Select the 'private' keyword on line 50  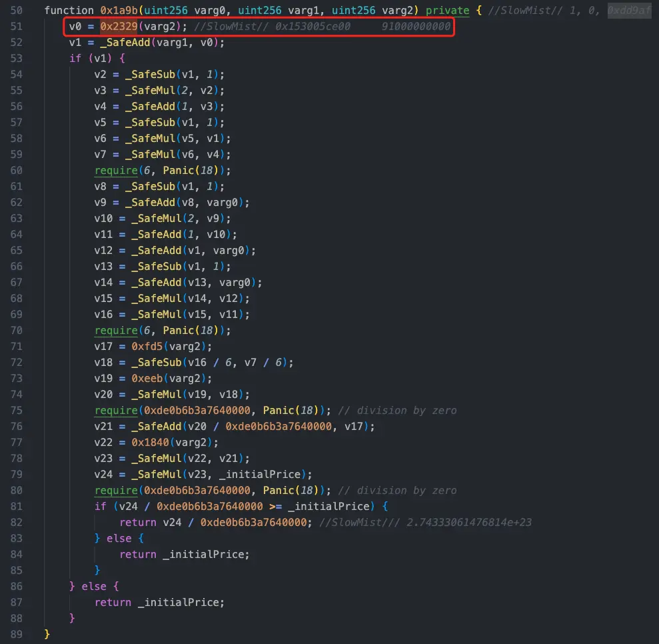(447, 11)
